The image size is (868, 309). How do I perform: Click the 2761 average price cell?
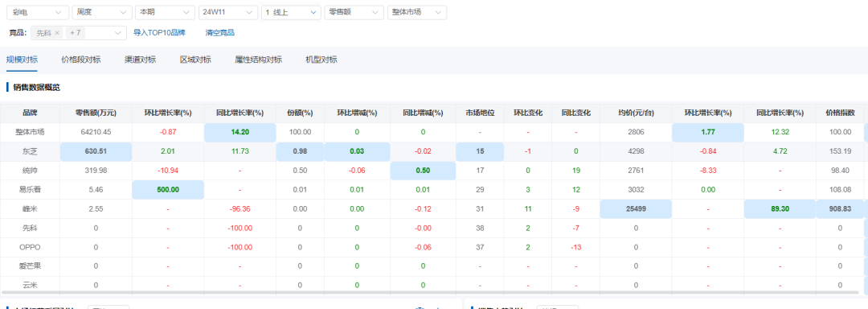tap(636, 171)
